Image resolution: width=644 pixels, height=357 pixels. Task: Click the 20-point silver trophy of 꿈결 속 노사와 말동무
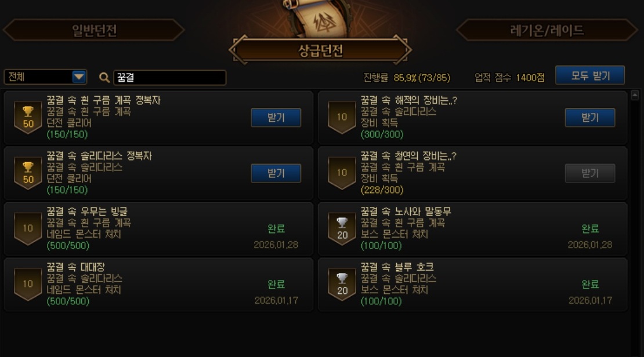342,229
